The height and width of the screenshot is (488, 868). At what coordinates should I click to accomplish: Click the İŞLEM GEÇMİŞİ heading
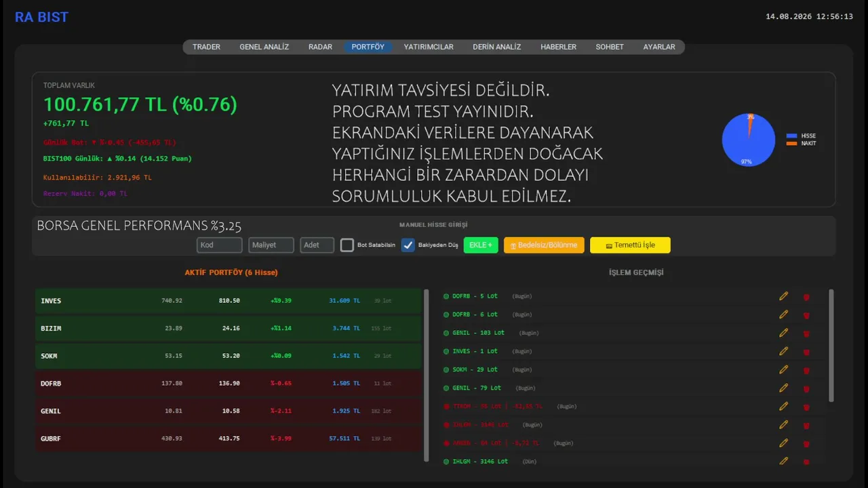tap(636, 272)
